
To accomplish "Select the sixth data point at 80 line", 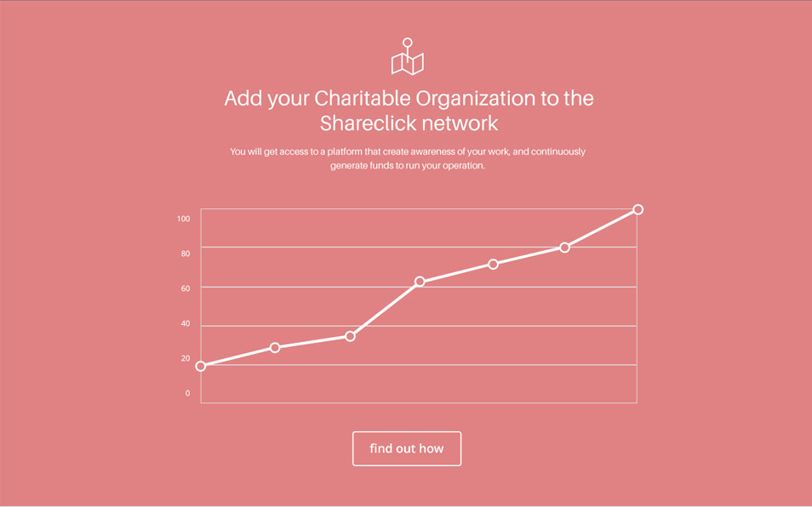I will (x=565, y=248).
